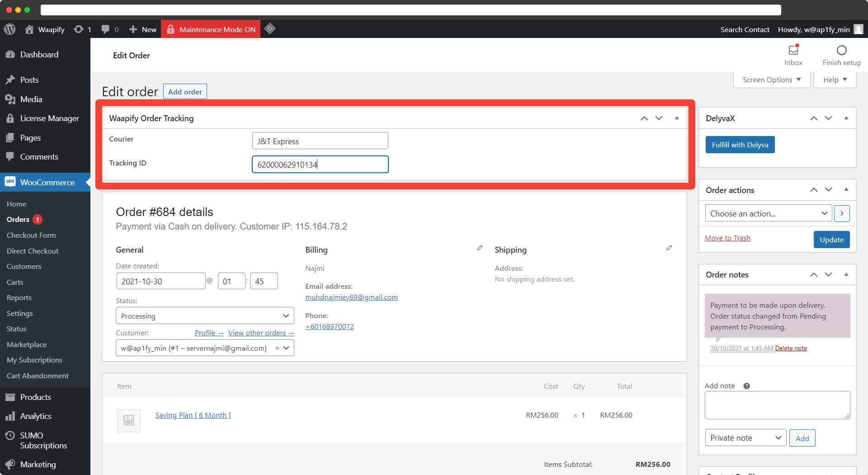Click the shipping edit pencil icon

pyautogui.click(x=669, y=248)
